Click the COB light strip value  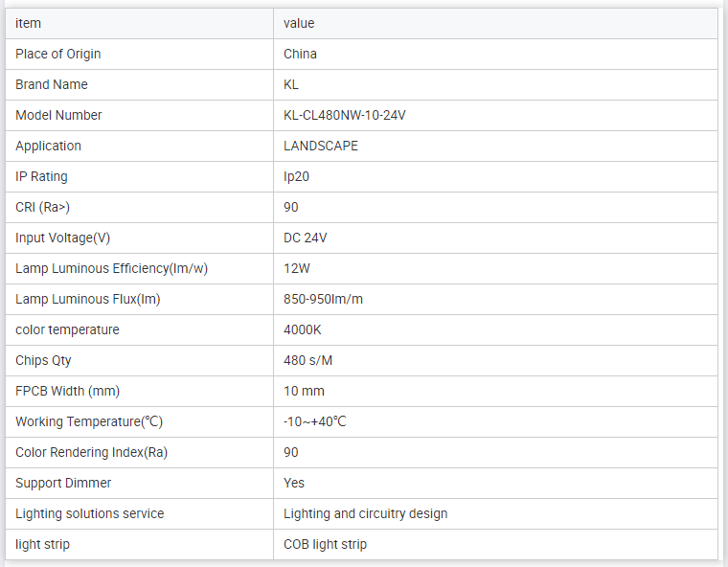[325, 544]
